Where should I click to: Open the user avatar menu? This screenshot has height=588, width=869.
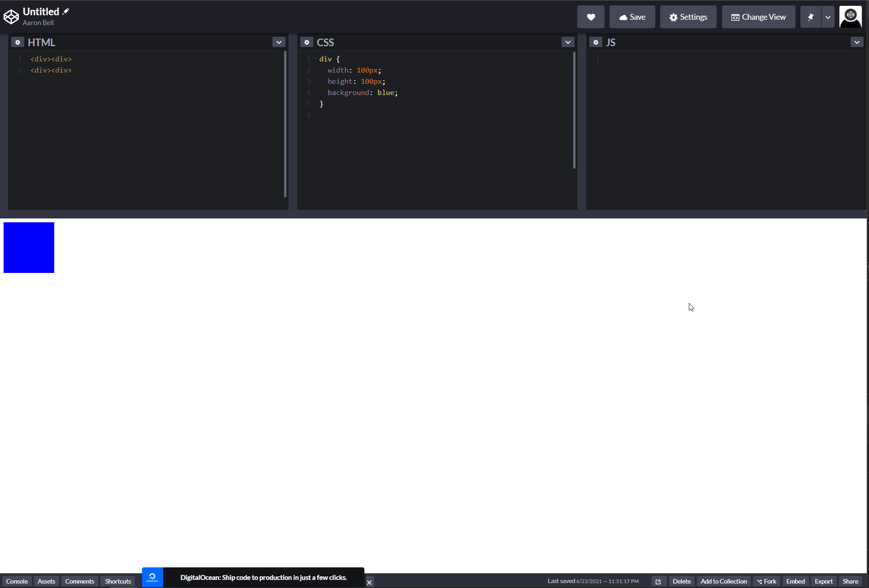850,17
